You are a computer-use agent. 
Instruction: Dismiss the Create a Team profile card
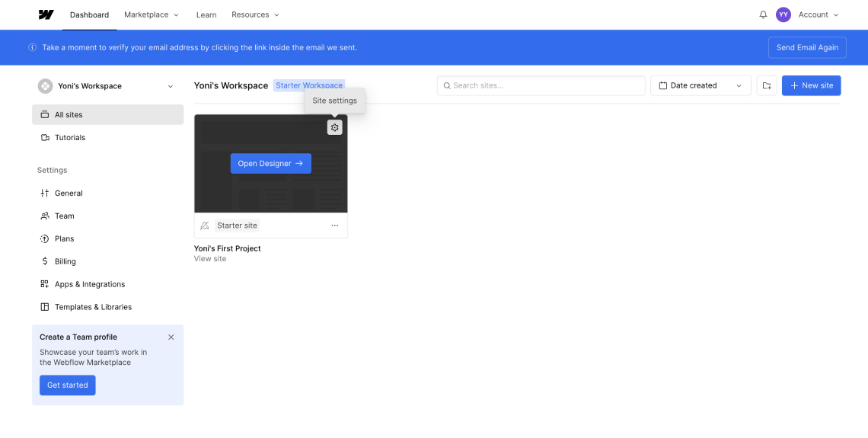[x=171, y=337]
